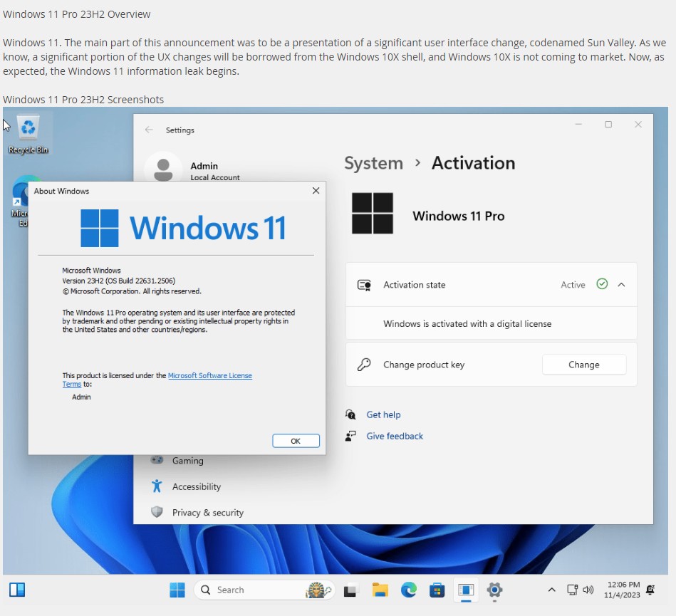Click the Give feedback person icon
Screen dimensions: 676x616
pos(350,437)
